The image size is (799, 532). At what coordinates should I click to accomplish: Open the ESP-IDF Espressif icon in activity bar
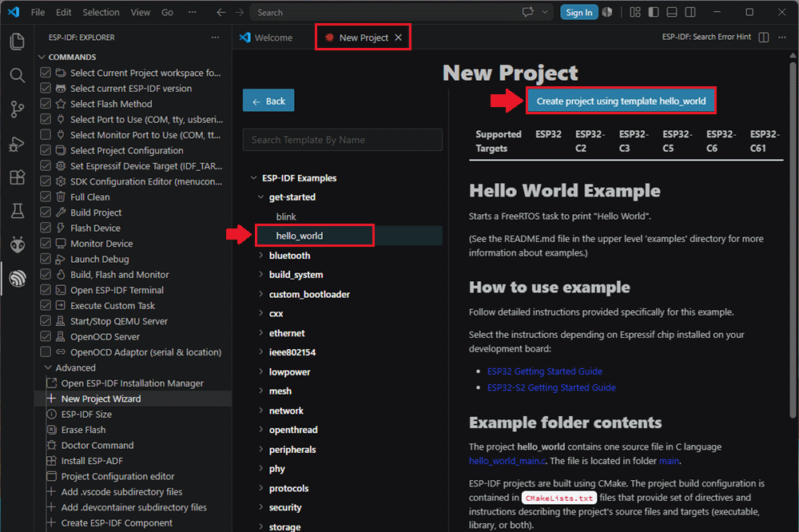18,279
